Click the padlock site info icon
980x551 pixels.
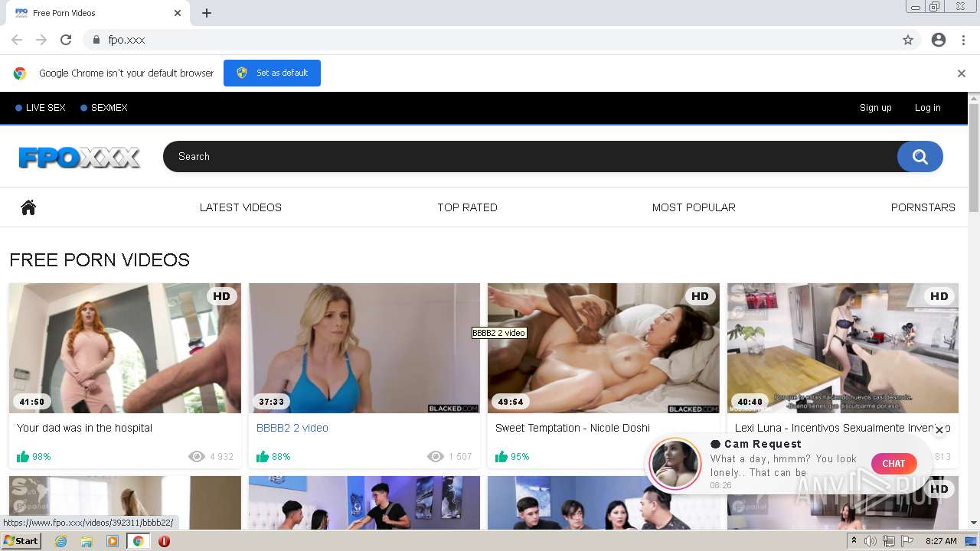[x=96, y=40]
